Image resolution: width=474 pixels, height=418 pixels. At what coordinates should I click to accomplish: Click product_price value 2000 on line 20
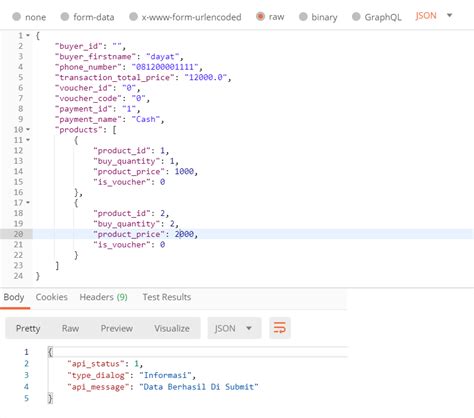tap(184, 234)
